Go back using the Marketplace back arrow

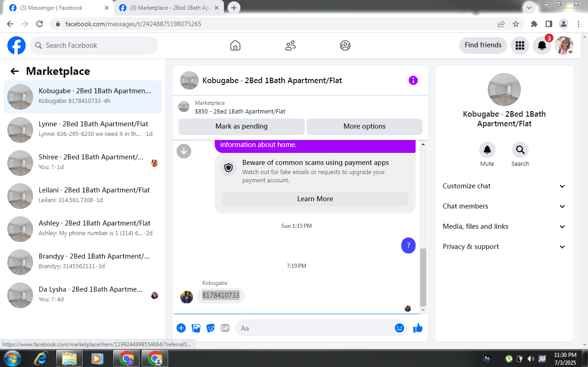(x=15, y=71)
